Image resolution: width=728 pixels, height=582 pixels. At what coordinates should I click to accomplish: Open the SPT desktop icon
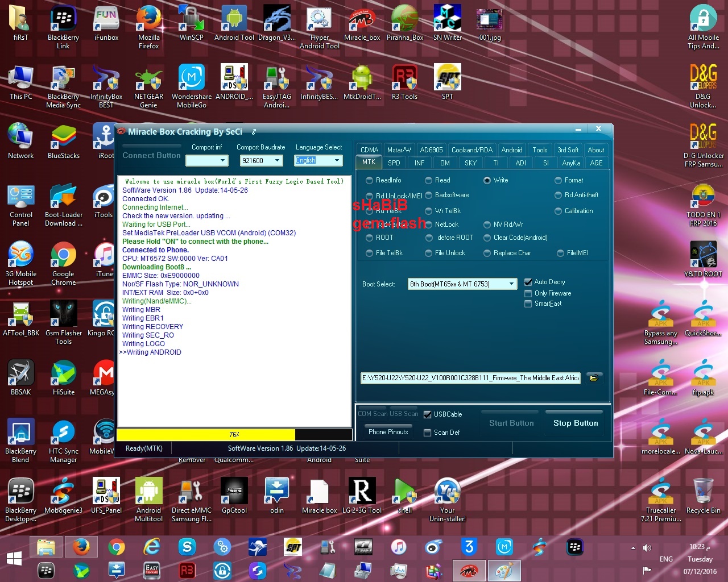coord(448,82)
